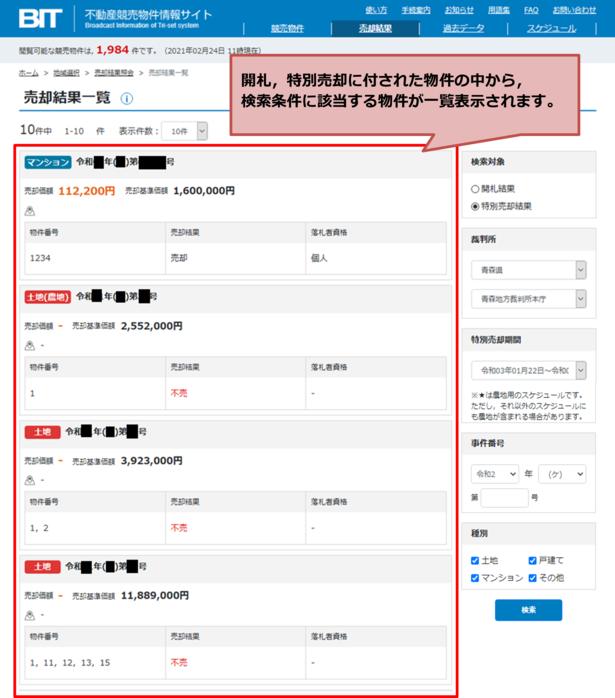The width and height of the screenshot is (615, 698).
Task: Click the マンション category badge
Action: pos(48,162)
